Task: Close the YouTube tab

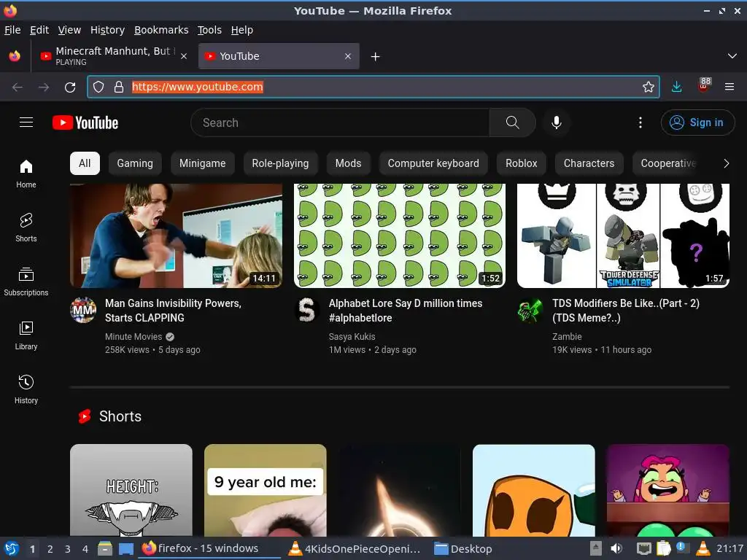Action: pos(348,56)
